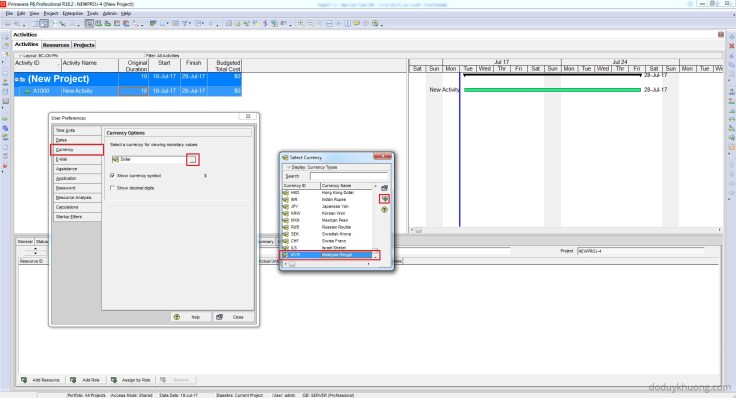Image resolution: width=736 pixels, height=398 pixels.
Task: Click the Zoom Out toolbar icon
Action: tap(310, 23)
